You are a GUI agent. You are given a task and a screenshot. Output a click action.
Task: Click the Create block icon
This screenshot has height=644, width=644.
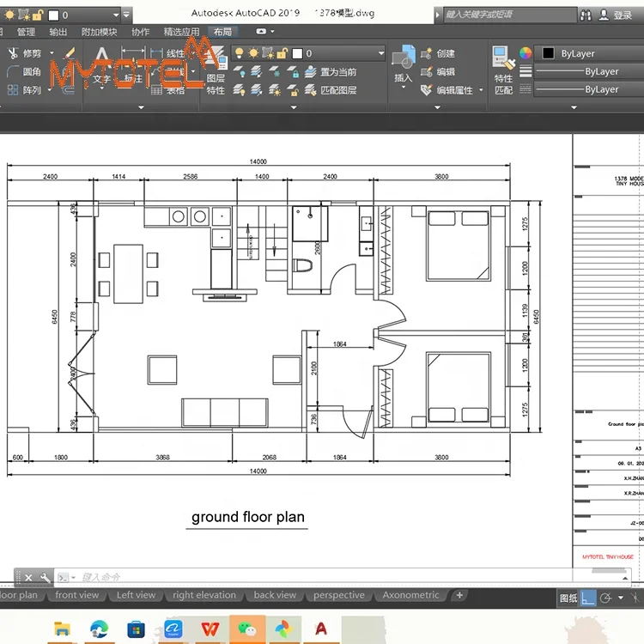tap(427, 53)
